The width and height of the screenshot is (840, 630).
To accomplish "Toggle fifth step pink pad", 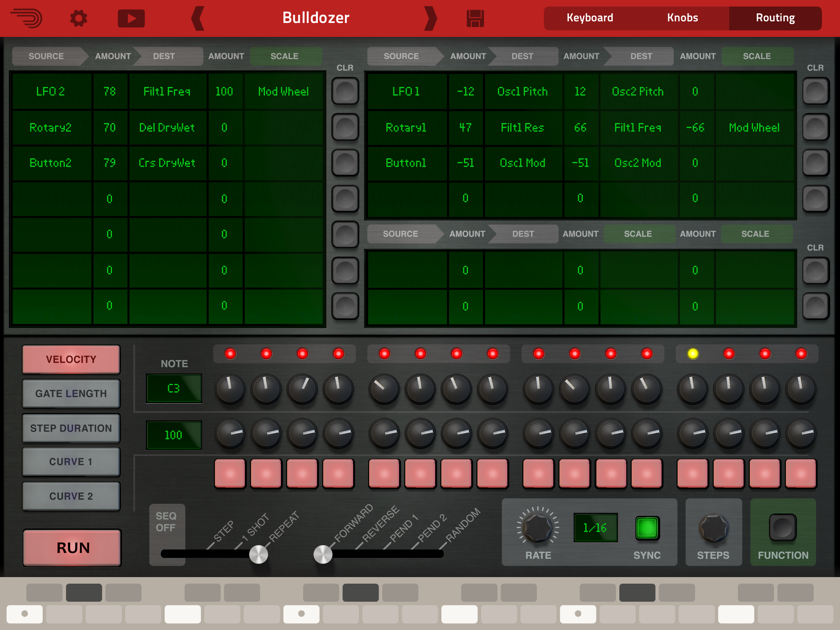I will 384,473.
